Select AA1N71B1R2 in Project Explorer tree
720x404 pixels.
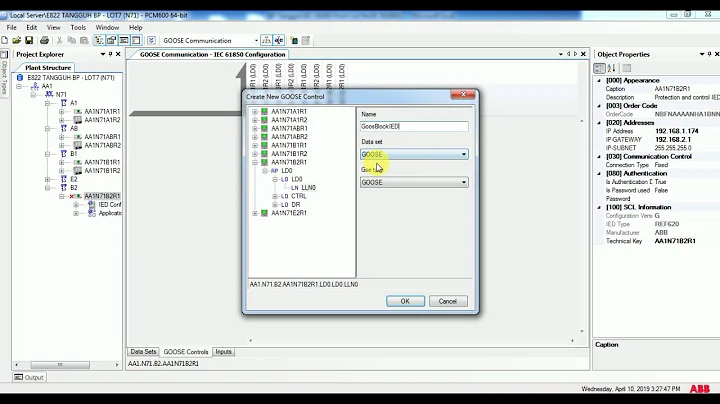(x=102, y=171)
